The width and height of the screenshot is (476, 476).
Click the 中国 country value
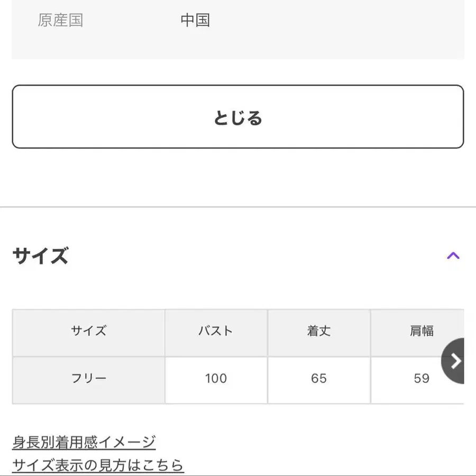[x=196, y=20]
